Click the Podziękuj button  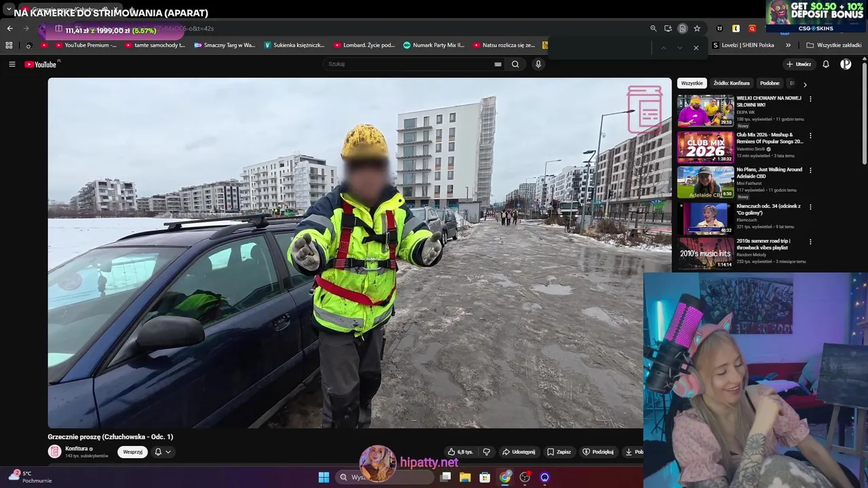tap(597, 452)
